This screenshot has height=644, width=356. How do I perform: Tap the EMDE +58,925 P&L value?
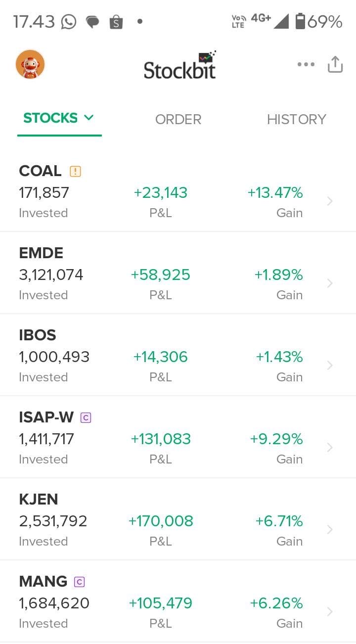[x=160, y=275]
